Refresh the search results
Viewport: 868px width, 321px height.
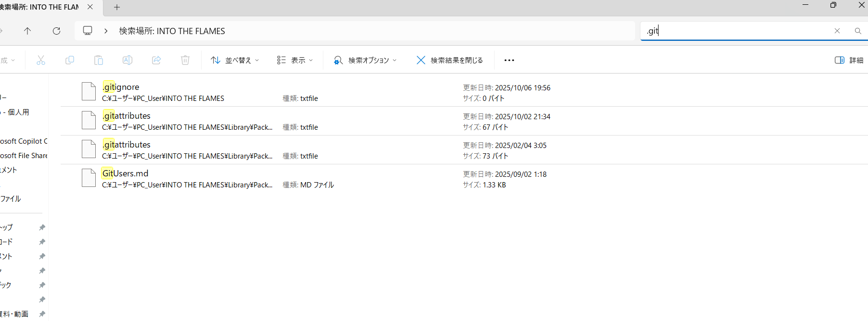point(56,31)
